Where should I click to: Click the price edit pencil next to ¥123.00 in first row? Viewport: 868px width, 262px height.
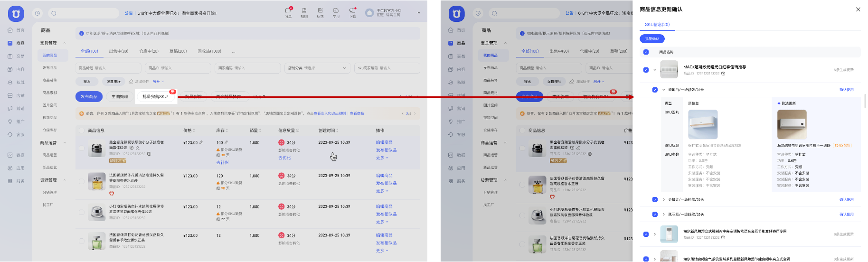[201, 142]
